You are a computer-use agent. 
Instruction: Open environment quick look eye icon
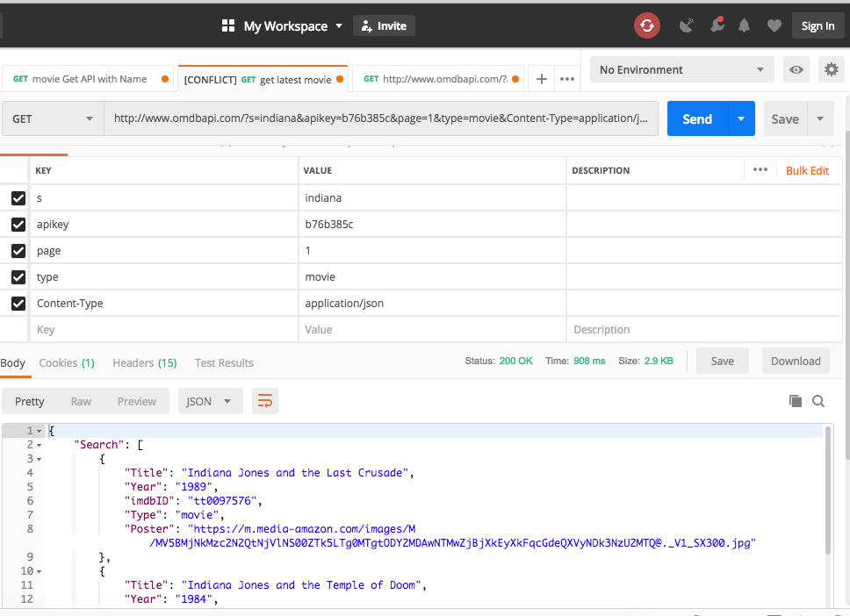click(796, 69)
